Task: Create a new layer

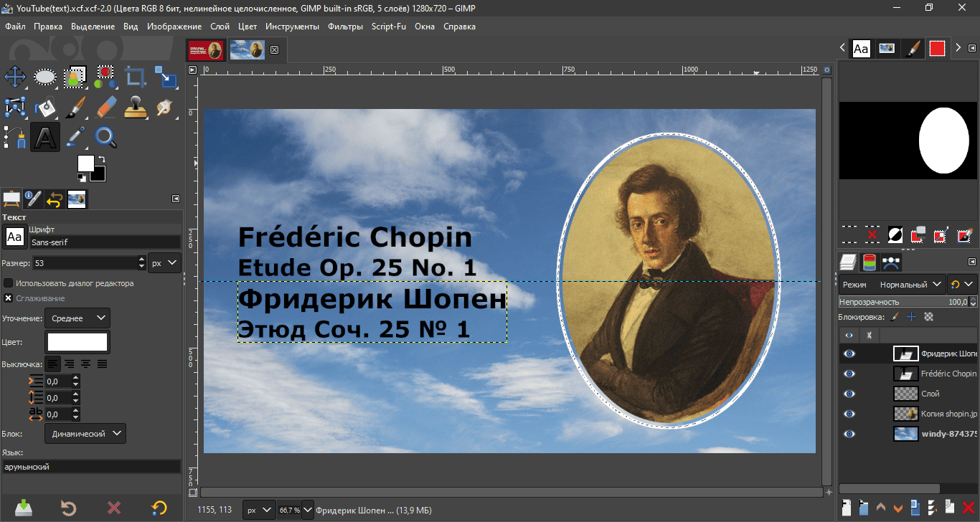Action: [x=847, y=508]
